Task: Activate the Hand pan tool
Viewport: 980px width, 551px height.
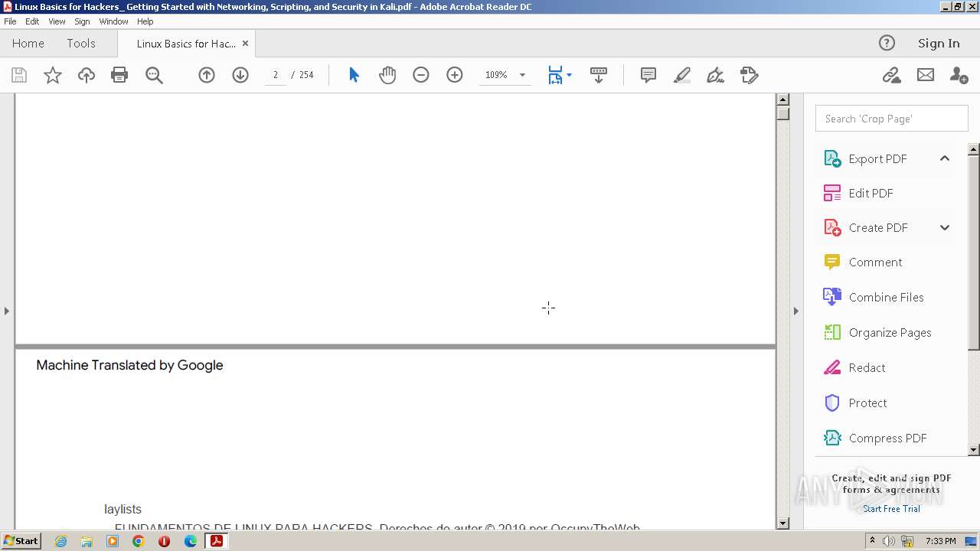Action: 387,75
